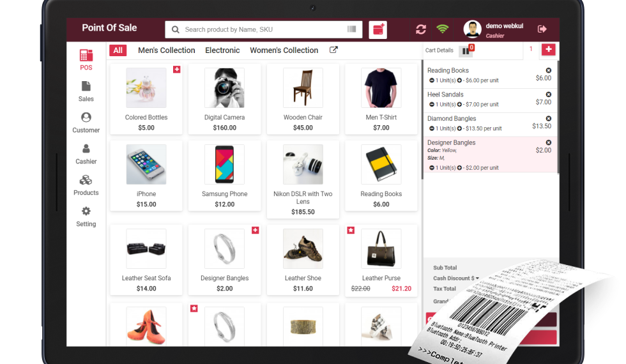The width and height of the screenshot is (626, 364).
Task: Click the product search input field
Action: coord(264,29)
